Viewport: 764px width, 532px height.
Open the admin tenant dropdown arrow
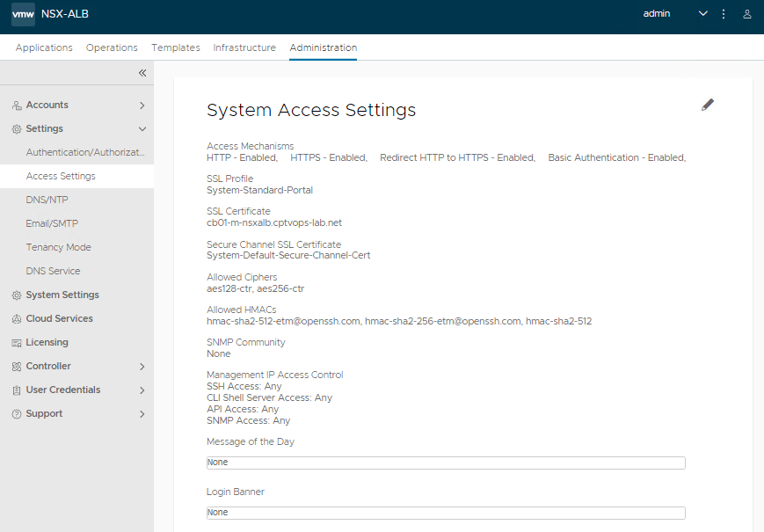point(702,14)
